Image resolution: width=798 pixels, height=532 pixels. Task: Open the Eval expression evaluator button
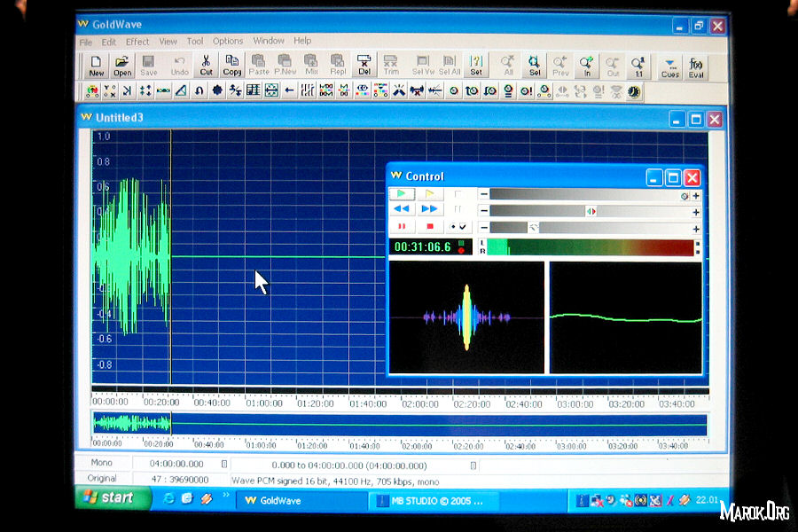[x=696, y=67]
